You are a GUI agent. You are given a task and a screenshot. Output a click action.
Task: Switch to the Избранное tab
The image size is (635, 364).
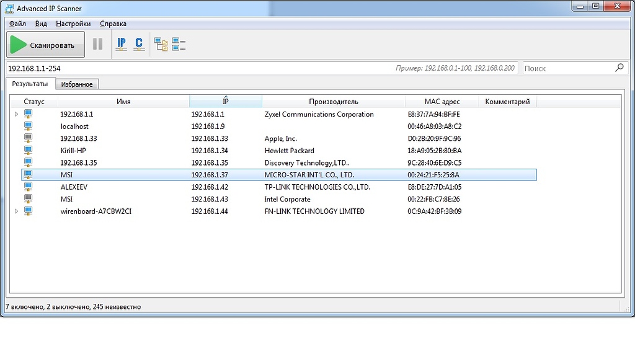tap(77, 84)
